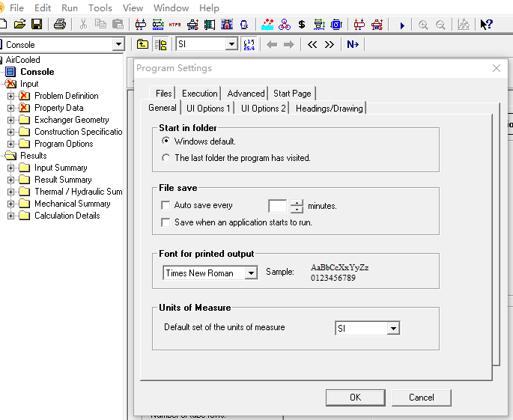
Task: Click the previous form double-chevron icon
Action: pos(312,44)
